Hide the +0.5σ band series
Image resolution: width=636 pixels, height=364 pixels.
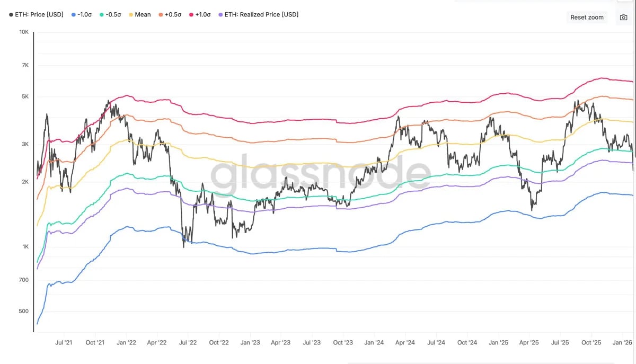pos(170,15)
